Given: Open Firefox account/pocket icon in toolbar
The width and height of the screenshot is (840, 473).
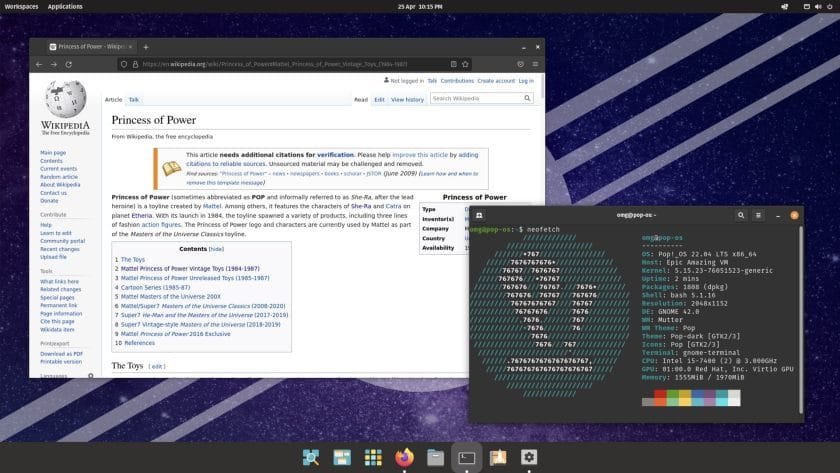Looking at the screenshot, I should 520,64.
